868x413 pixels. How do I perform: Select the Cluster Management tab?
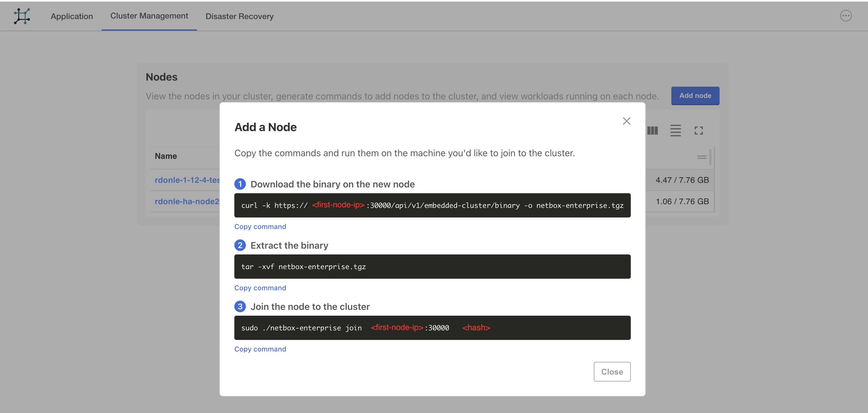[x=149, y=16]
